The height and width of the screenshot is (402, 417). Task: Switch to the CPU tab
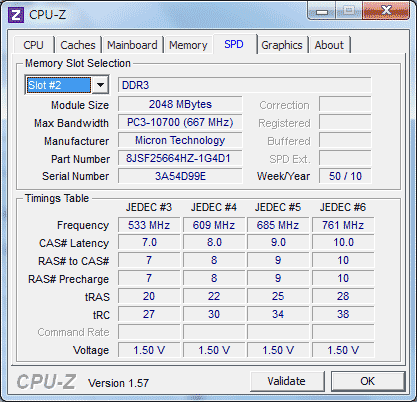point(33,45)
